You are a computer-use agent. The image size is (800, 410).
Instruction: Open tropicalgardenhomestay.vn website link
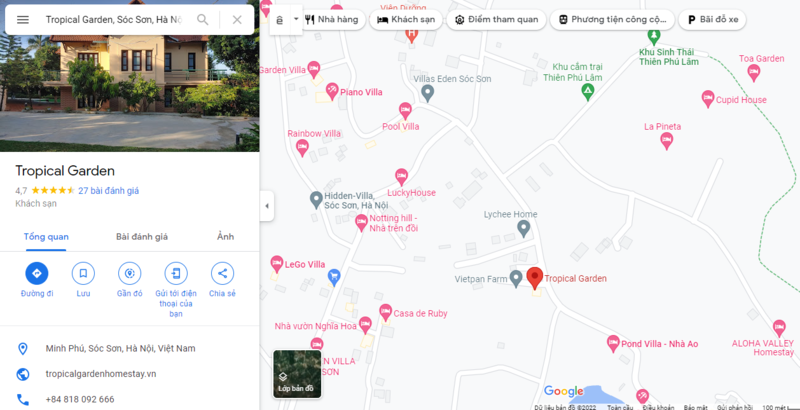[101, 374]
